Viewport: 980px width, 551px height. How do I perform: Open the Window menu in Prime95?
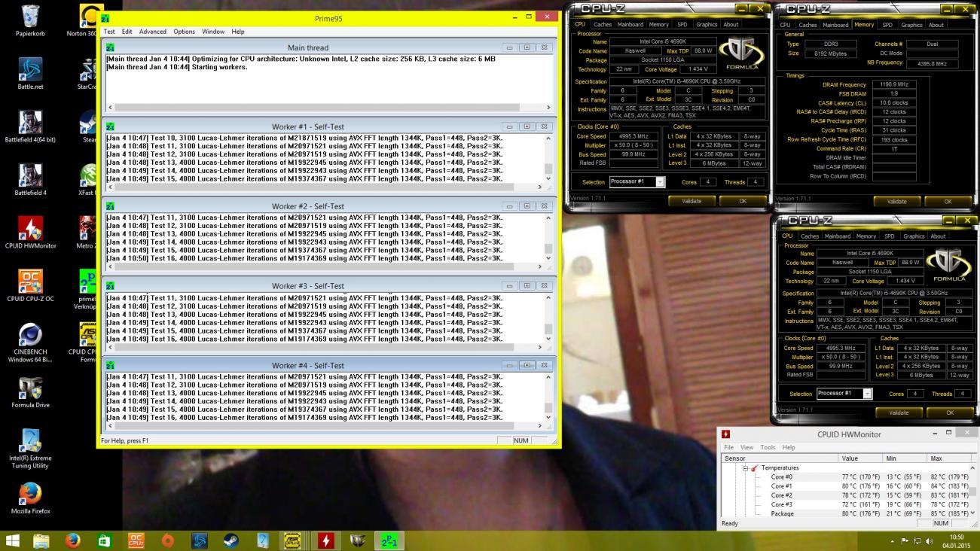coord(213,32)
